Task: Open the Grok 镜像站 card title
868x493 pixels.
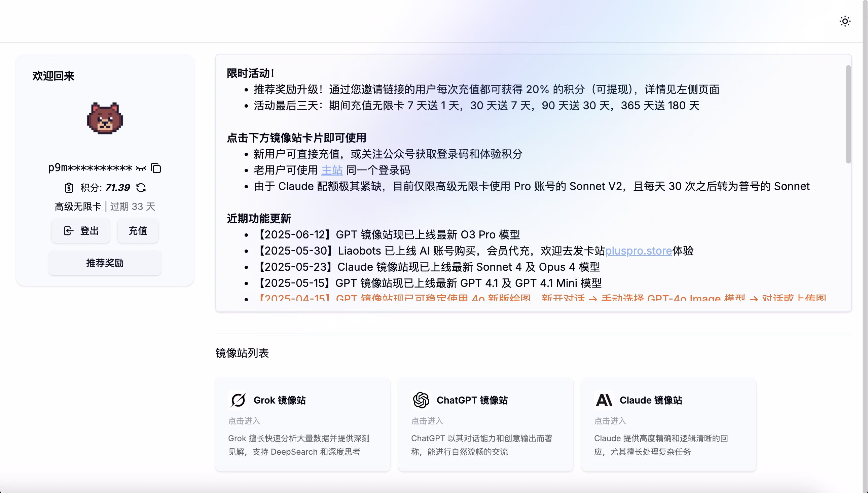Action: 280,400
